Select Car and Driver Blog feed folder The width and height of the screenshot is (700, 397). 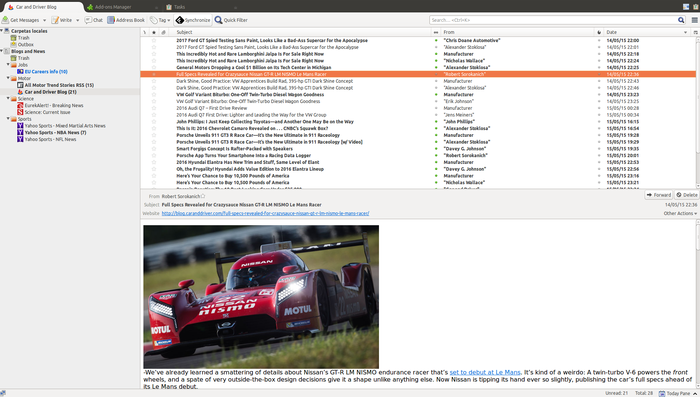click(x=47, y=92)
